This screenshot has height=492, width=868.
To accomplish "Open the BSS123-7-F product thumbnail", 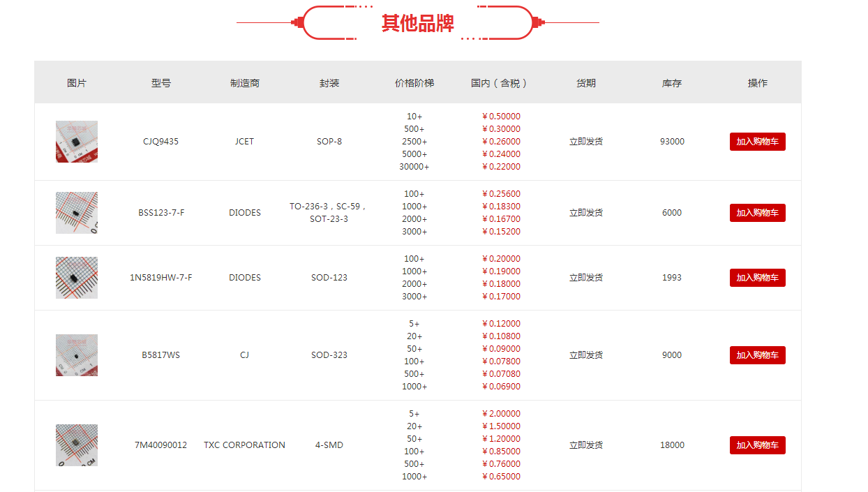I will pyautogui.click(x=77, y=213).
